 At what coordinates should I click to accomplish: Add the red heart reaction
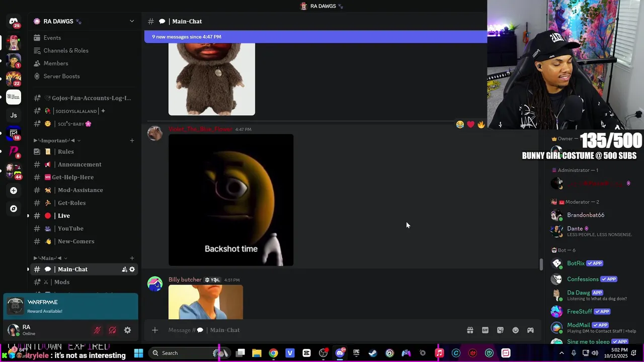[x=470, y=124]
